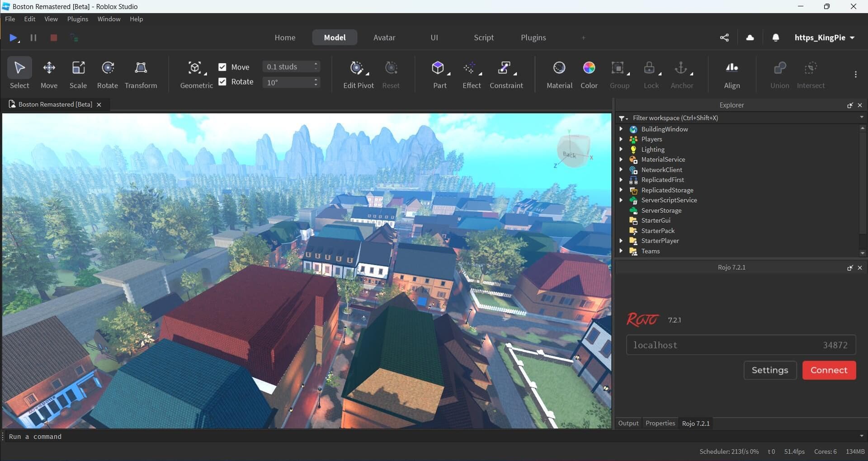
Task: Open the Geometric snapping tool
Action: pos(196,74)
